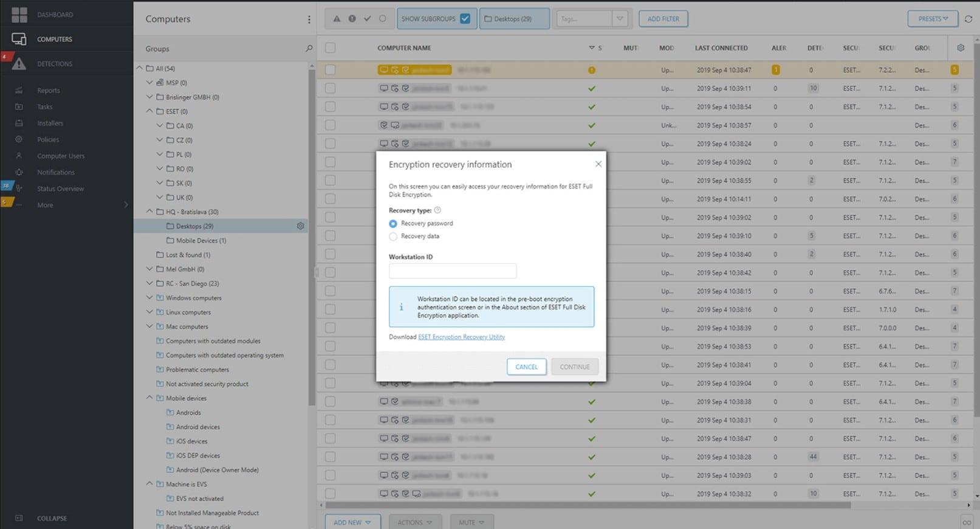Open gear settings for Desktops (29) group
Screen dimensions: 980x529
(300, 226)
